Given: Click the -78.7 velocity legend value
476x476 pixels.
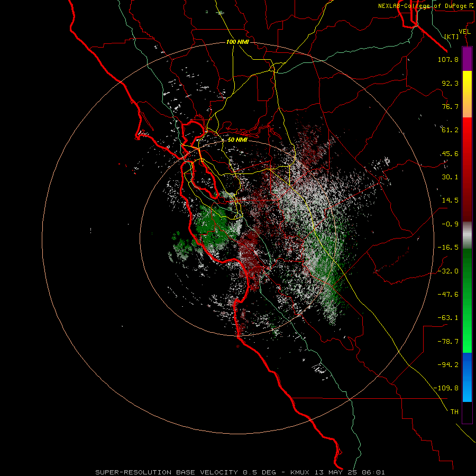Looking at the screenshot, I should click(x=448, y=342).
